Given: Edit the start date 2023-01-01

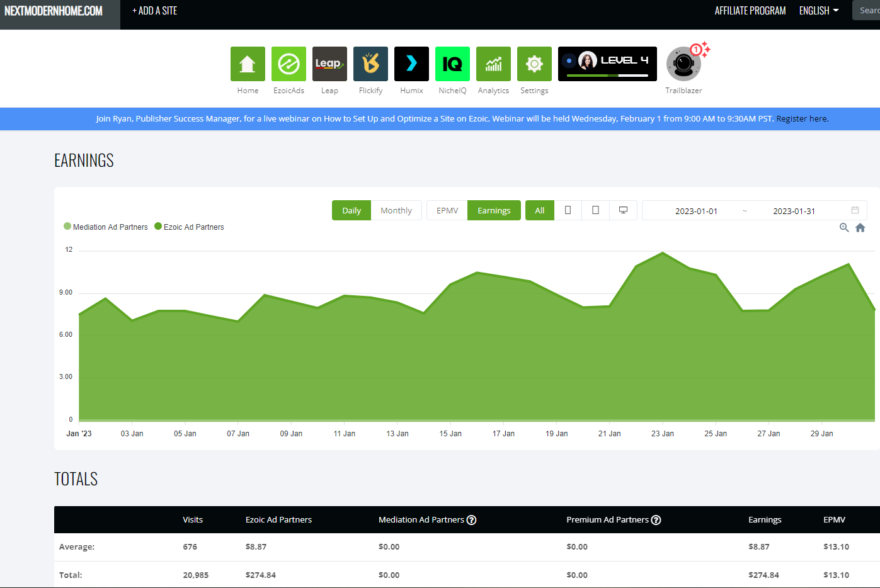Looking at the screenshot, I should pos(696,211).
